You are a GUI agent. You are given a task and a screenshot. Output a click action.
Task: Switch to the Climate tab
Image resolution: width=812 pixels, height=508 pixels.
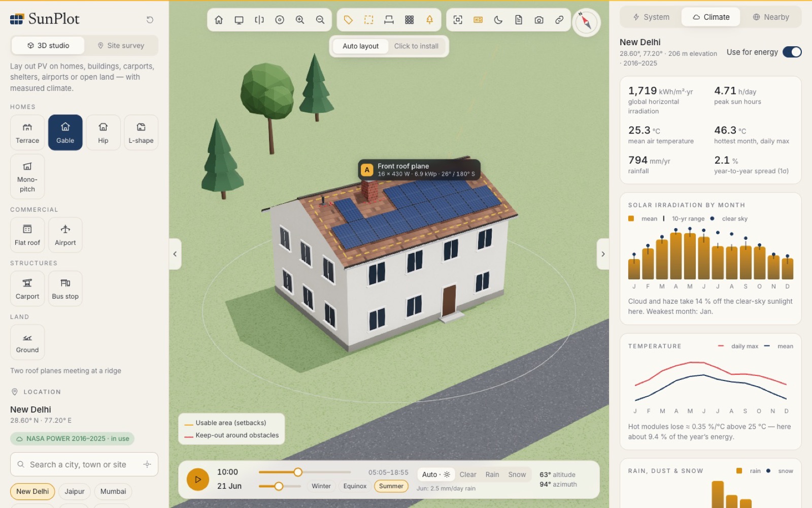711,17
